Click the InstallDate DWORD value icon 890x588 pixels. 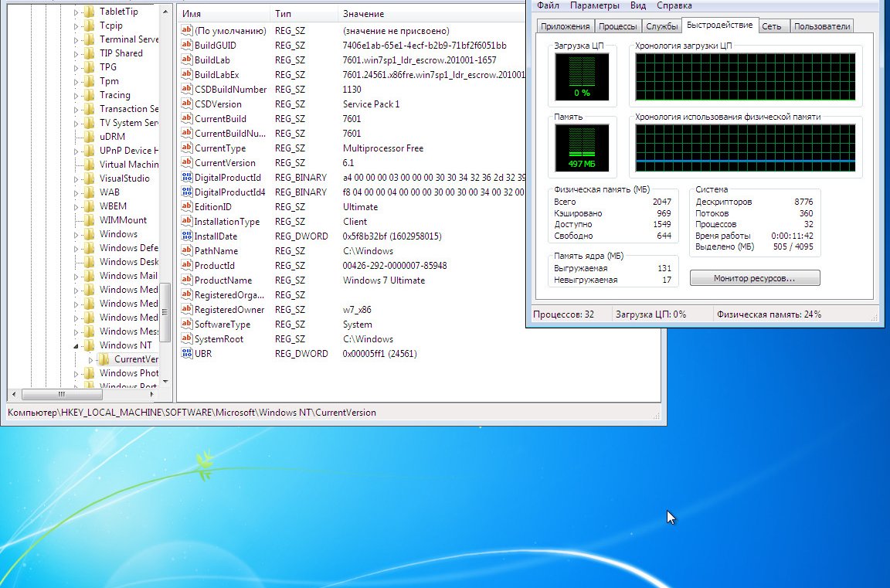coord(187,236)
